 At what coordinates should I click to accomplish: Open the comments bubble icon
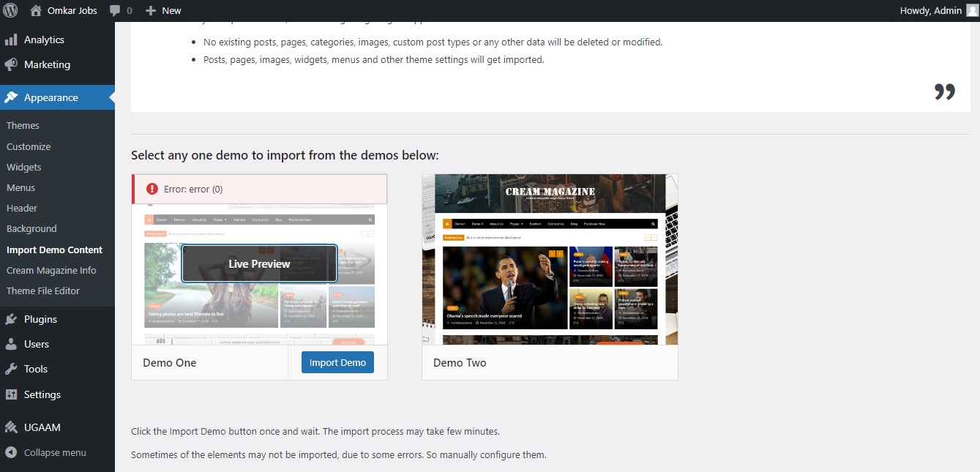pos(115,10)
